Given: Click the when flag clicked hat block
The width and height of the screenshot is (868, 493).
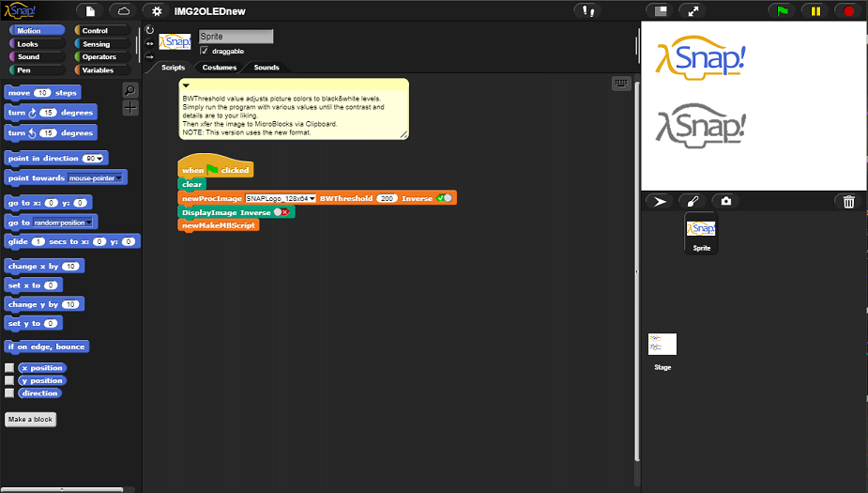Looking at the screenshot, I should click(215, 167).
